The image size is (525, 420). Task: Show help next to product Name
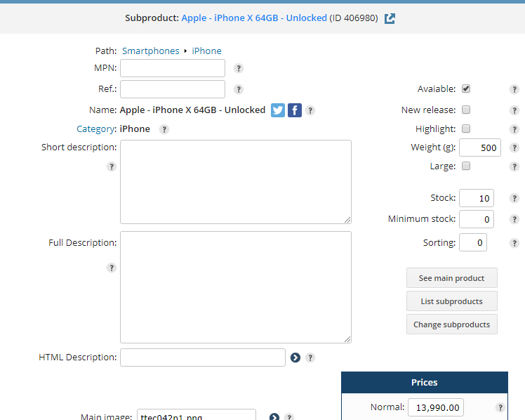point(310,110)
